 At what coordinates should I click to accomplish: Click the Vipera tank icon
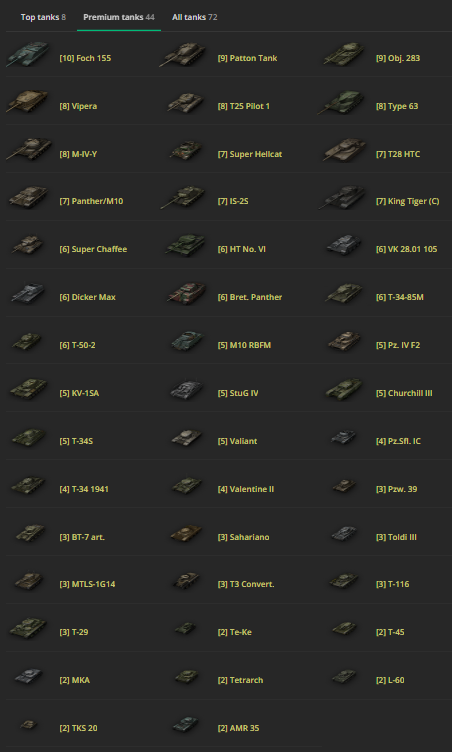pyautogui.click(x=28, y=101)
